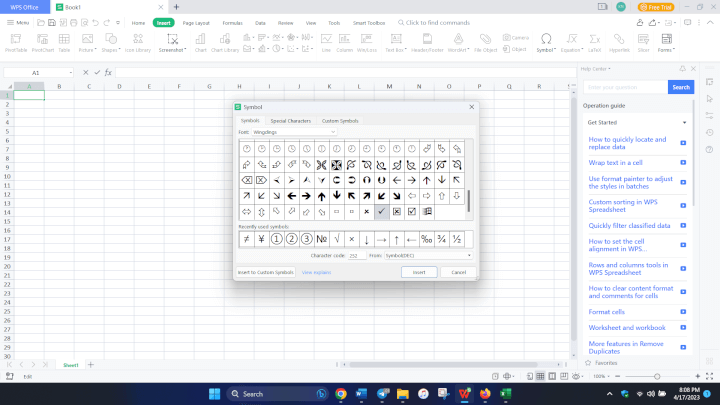Image resolution: width=720 pixels, height=405 pixels.
Task: Click the Character code input field
Action: (x=357, y=255)
